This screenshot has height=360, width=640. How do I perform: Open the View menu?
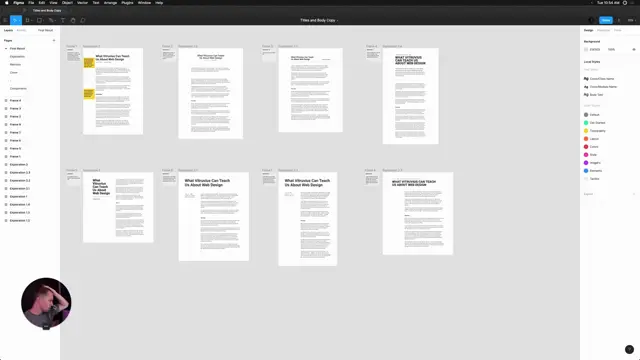[53, 2]
